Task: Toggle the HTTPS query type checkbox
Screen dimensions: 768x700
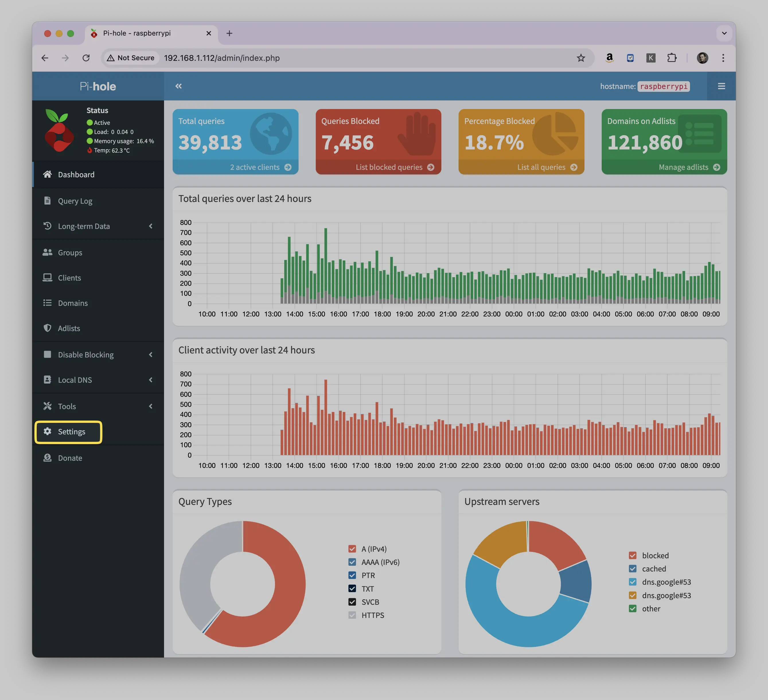Action: (x=352, y=615)
